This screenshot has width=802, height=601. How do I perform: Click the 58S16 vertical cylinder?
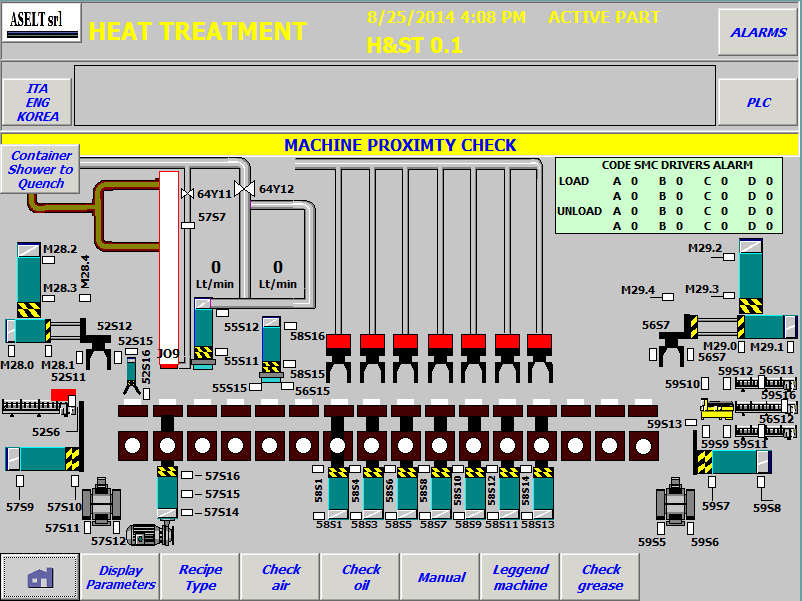[271, 349]
